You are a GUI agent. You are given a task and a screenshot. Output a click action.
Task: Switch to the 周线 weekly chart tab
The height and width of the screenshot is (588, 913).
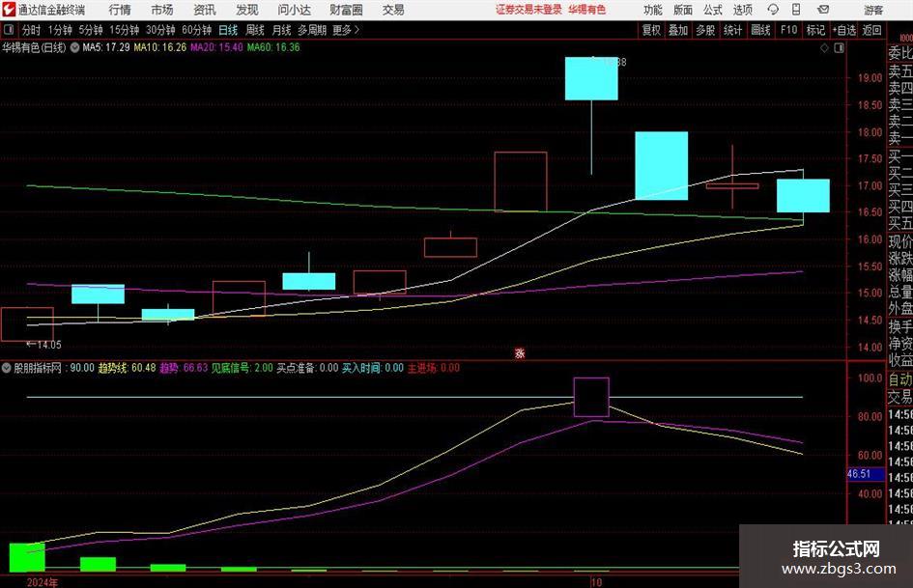(x=254, y=30)
